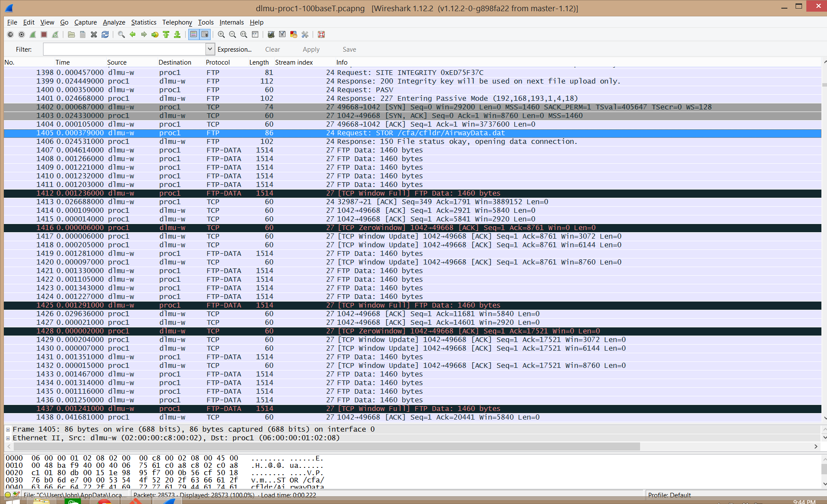
Task: Open help lifebuoy icon
Action: (321, 34)
